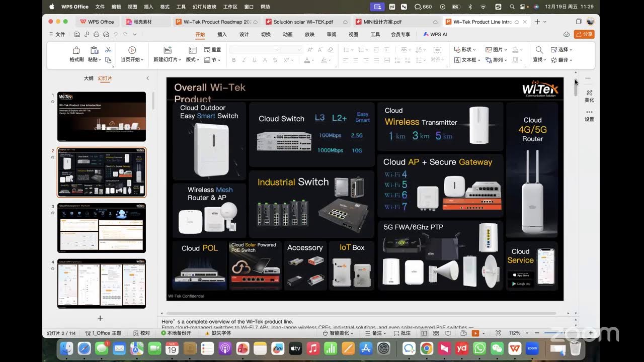Open the Review (审阅) ribbon tab
This screenshot has width=644, height=362.
coord(332,34)
